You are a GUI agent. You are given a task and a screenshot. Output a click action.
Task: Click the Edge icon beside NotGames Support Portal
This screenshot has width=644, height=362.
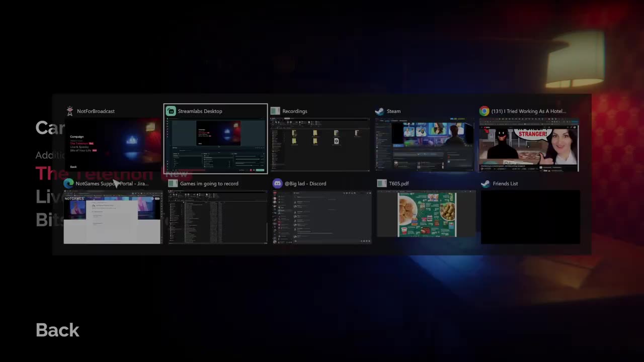tap(68, 184)
